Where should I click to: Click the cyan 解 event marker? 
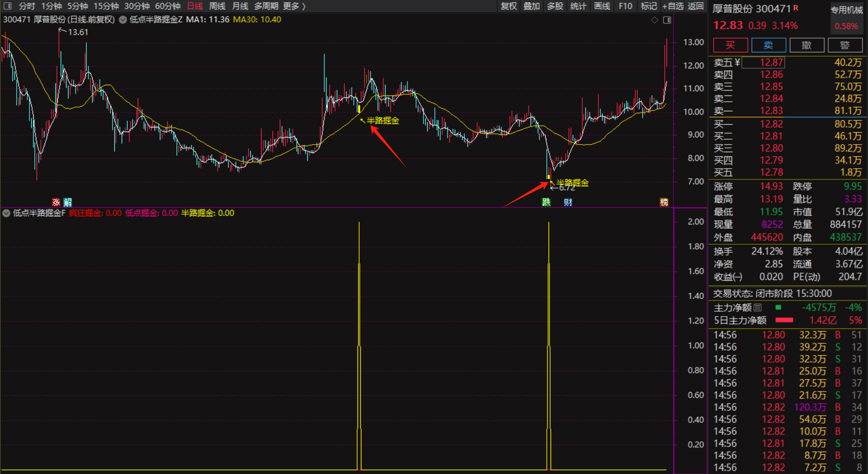click(68, 202)
